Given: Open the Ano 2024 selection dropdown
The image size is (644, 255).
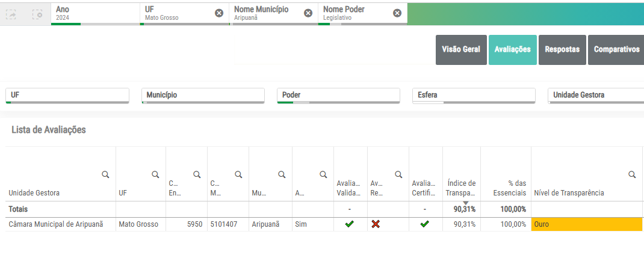Looking at the screenshot, I should pyautogui.click(x=95, y=13).
